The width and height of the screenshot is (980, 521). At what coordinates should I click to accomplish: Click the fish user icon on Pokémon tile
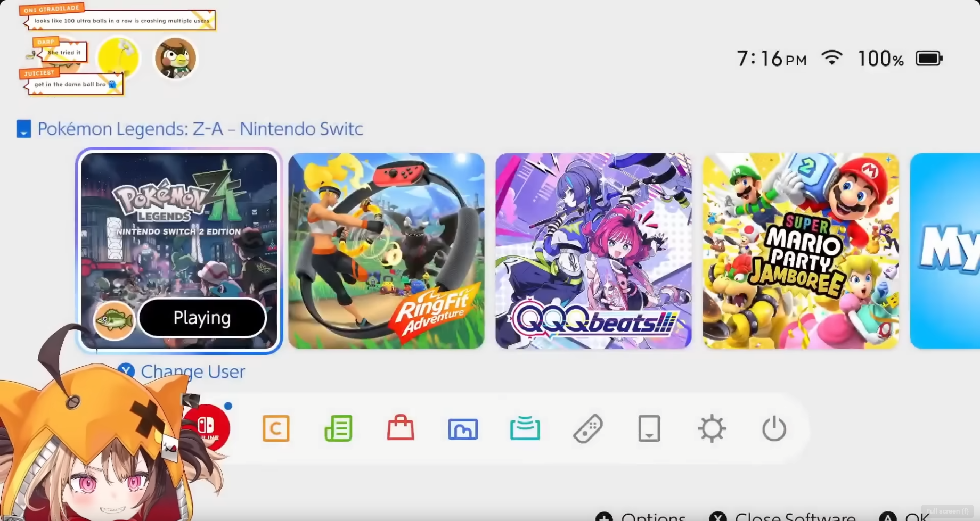pyautogui.click(x=114, y=320)
